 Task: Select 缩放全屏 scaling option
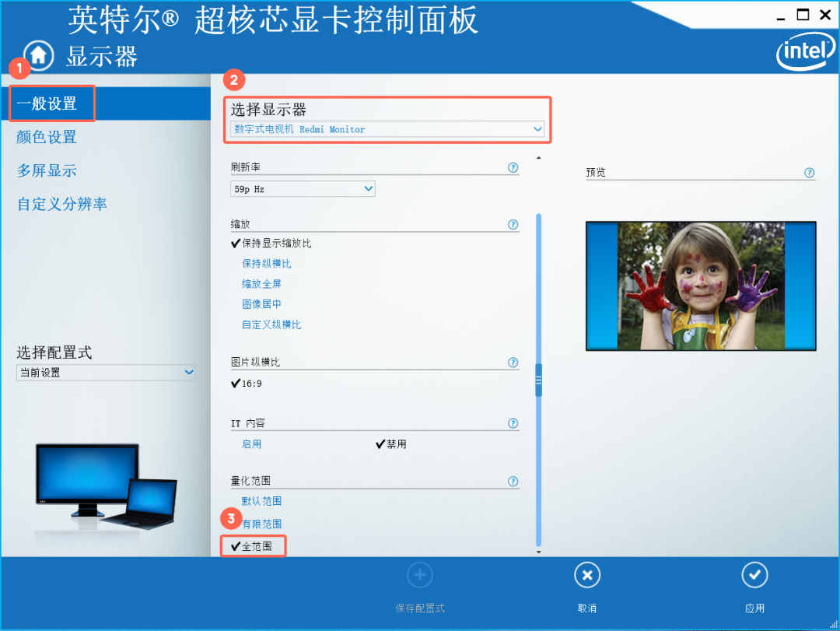tap(261, 284)
